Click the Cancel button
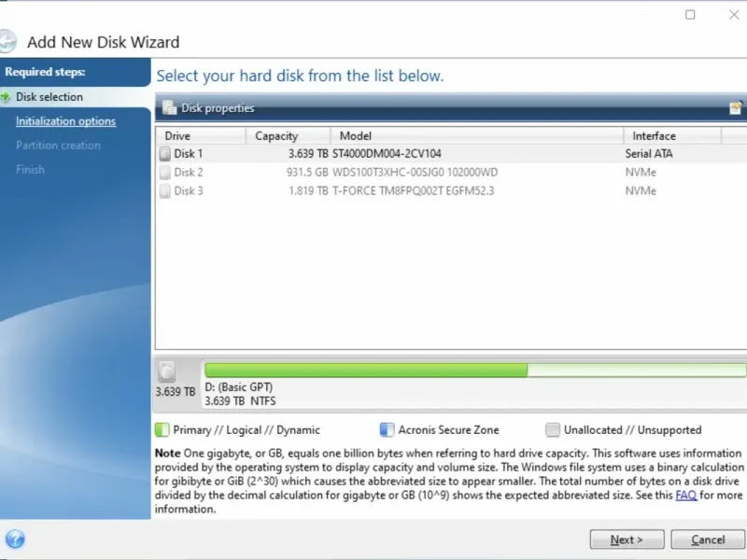The width and height of the screenshot is (747, 560). 708,539
